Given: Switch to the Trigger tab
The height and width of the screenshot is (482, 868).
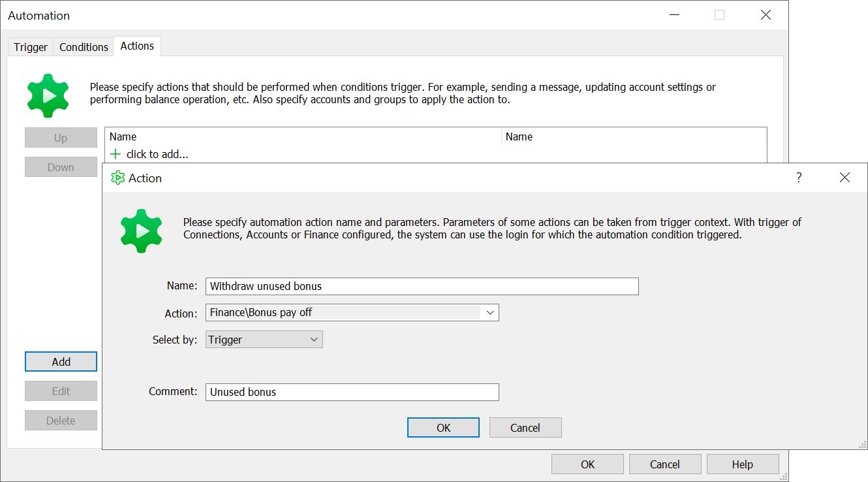Looking at the screenshot, I should pos(31,47).
